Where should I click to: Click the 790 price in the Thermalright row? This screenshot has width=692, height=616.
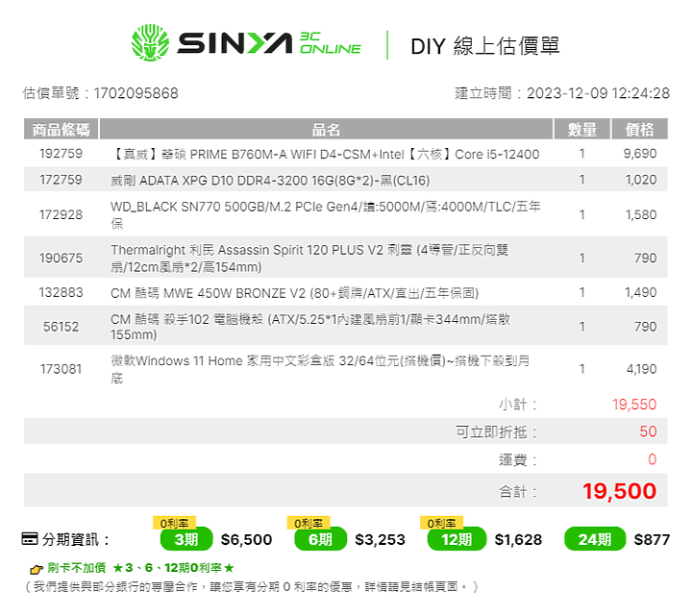coord(646,259)
